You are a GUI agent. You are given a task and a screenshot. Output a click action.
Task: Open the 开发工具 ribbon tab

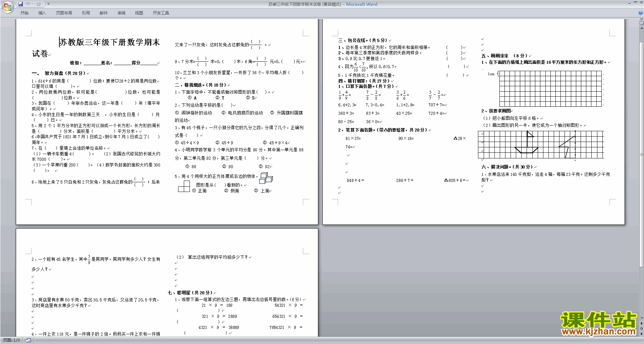click(161, 13)
